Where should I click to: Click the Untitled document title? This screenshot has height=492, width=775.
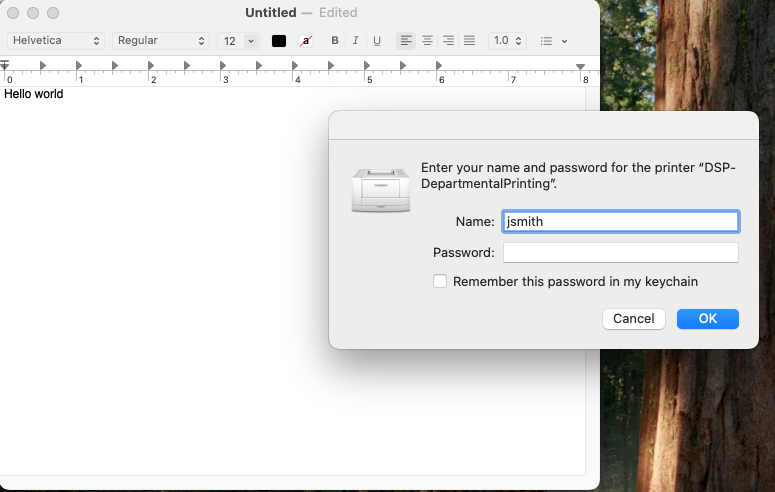coord(271,12)
